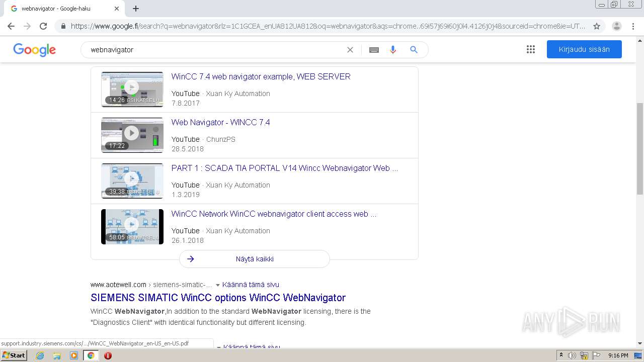Go forward to the next page
This screenshot has width=644, height=362.
pyautogui.click(x=27, y=26)
